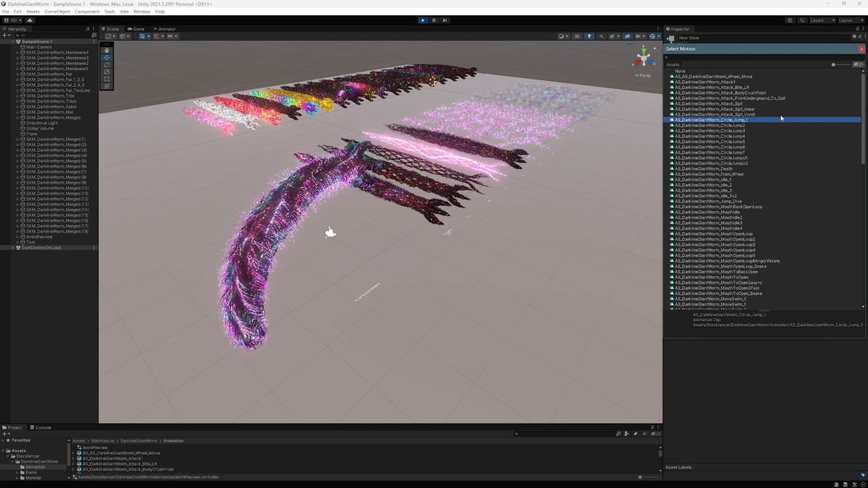This screenshot has height=488, width=868.
Task: Pick the Rect transform tool
Action: coord(107,79)
